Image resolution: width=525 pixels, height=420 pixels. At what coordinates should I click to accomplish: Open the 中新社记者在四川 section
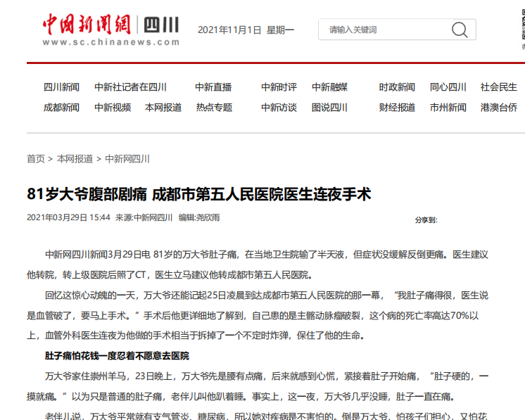pos(131,87)
